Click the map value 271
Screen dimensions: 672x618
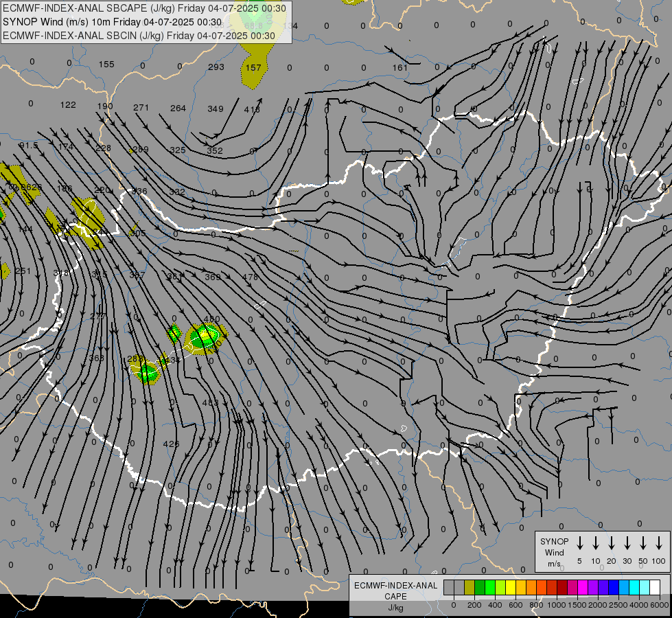(x=141, y=108)
